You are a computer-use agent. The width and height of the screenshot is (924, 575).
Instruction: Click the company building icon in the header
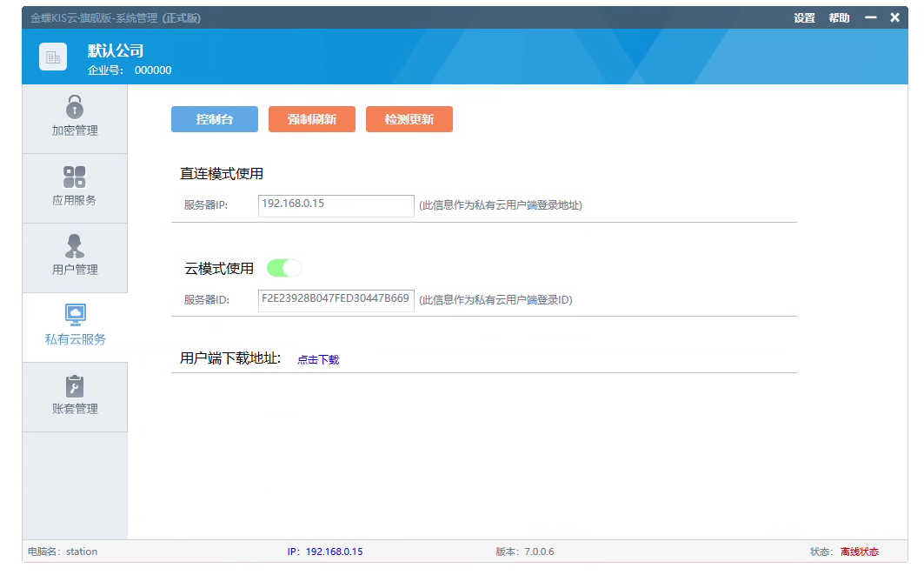pos(53,57)
